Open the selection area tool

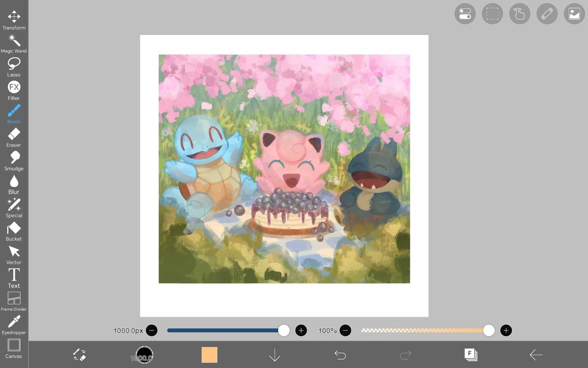pos(492,14)
